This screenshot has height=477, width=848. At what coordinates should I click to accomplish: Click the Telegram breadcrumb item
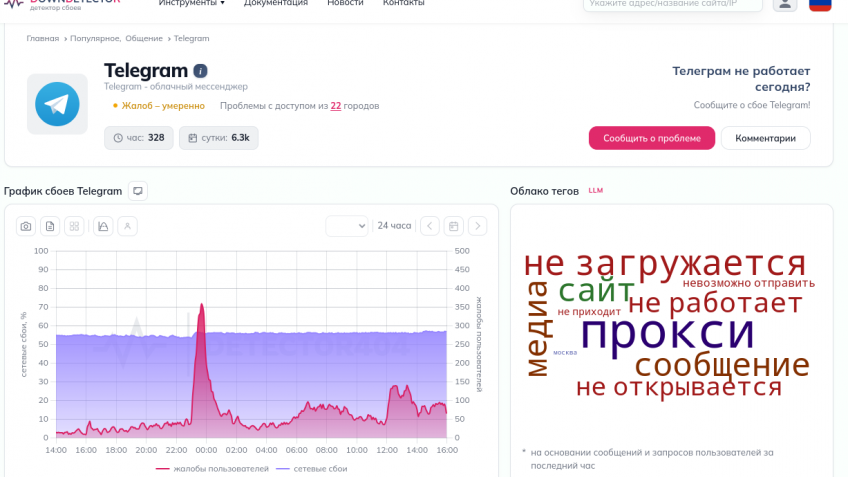point(191,38)
